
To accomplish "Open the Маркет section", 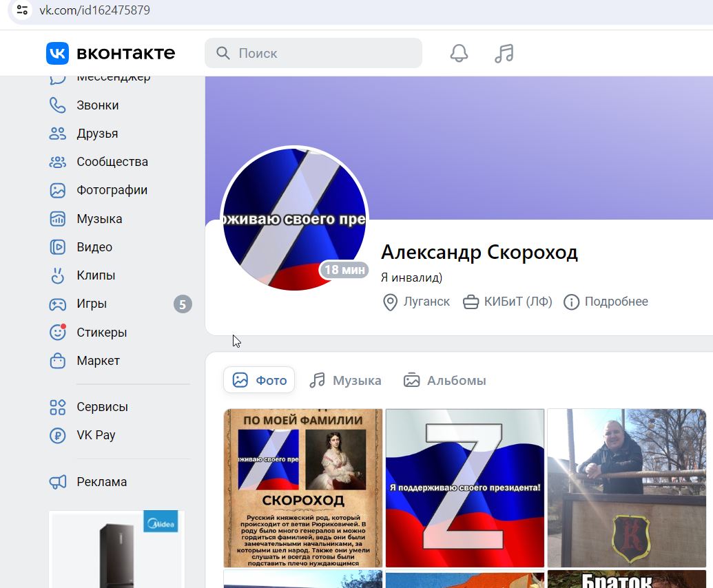I will (x=98, y=360).
